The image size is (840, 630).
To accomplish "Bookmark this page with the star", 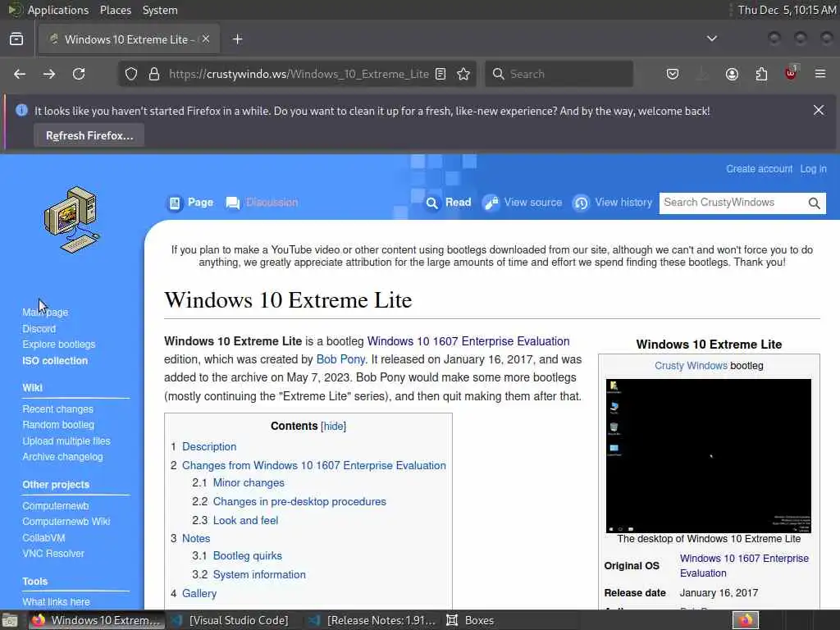I will 464,74.
